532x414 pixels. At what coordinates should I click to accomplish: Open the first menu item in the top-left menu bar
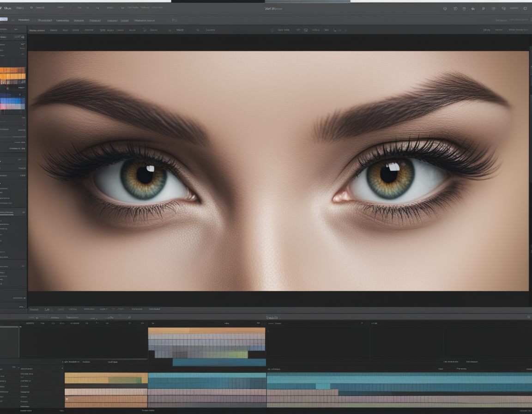pyautogui.click(x=7, y=8)
